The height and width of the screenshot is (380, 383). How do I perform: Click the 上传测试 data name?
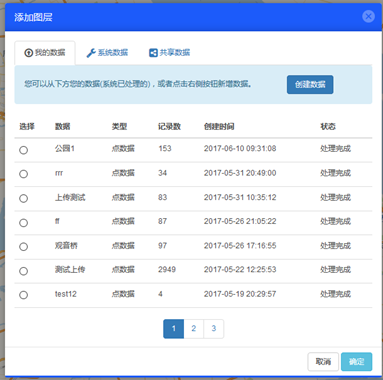tap(70, 197)
